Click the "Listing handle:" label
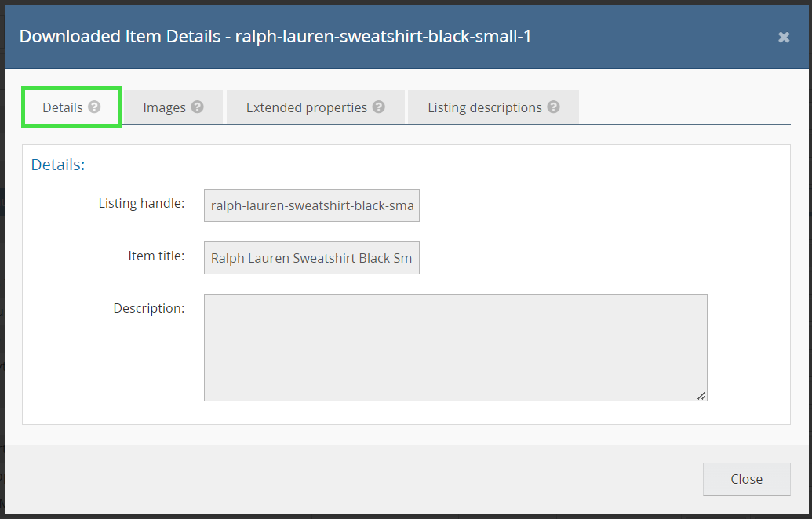The width and height of the screenshot is (812, 519). [x=141, y=204]
